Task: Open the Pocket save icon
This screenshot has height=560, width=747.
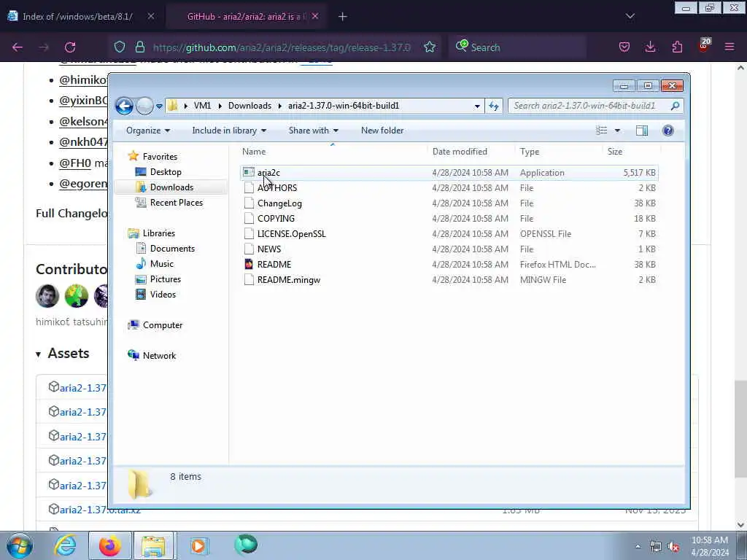Action: (624, 47)
